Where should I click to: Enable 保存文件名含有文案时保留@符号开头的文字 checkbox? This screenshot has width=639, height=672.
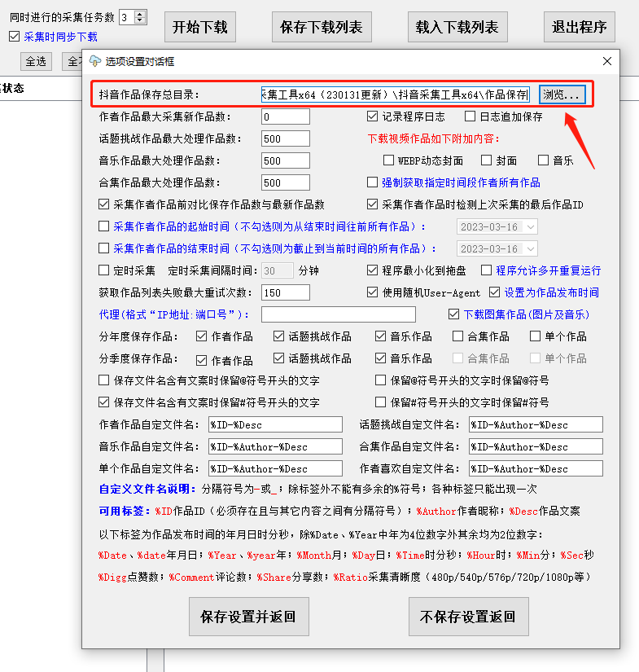coord(103,380)
